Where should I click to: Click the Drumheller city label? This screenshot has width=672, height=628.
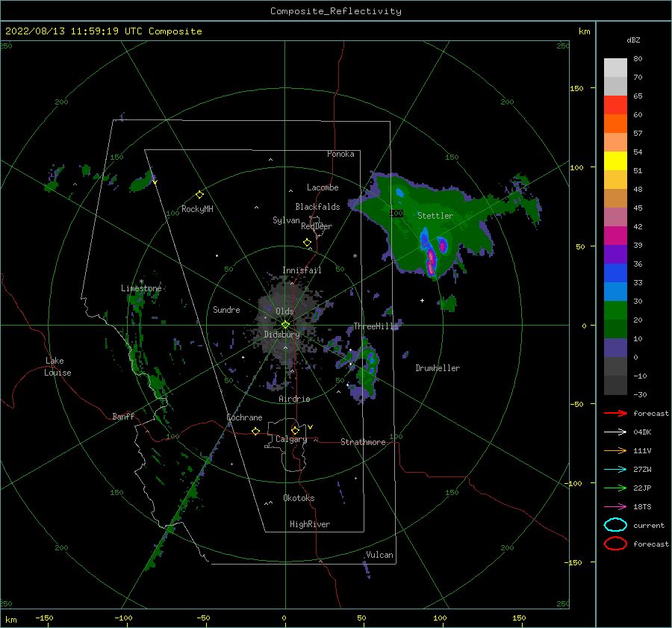[438, 368]
